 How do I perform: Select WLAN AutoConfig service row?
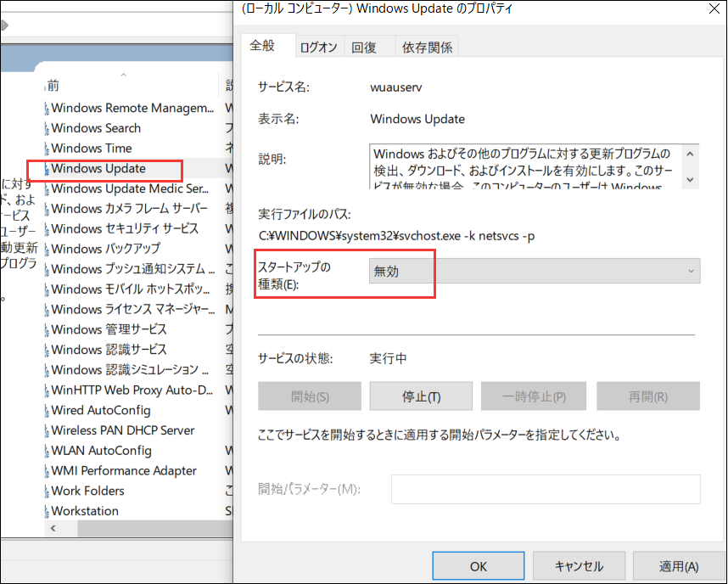[138, 451]
